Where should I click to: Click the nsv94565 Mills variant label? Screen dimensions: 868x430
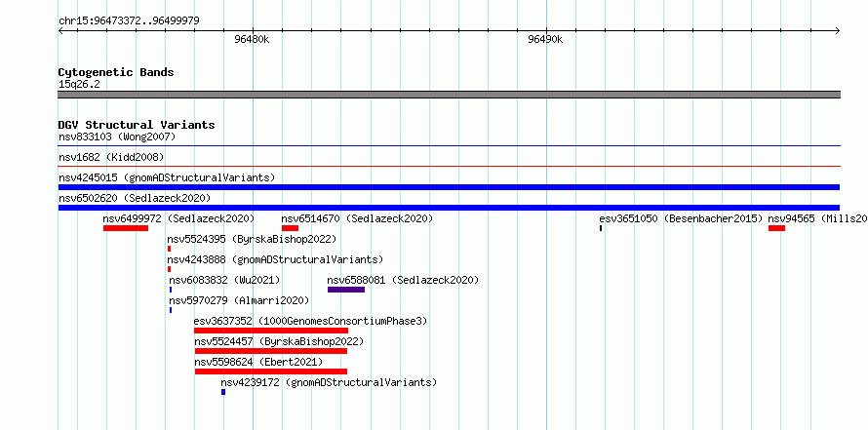click(x=817, y=218)
